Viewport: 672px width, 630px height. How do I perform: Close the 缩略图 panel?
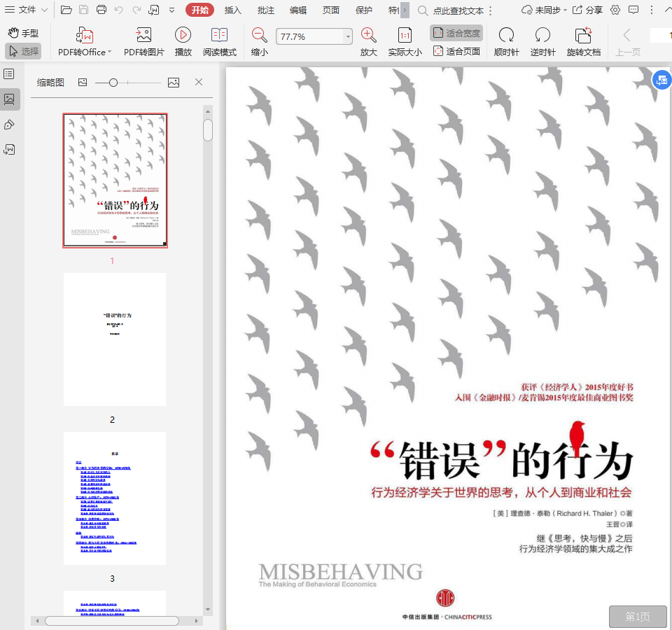(198, 82)
